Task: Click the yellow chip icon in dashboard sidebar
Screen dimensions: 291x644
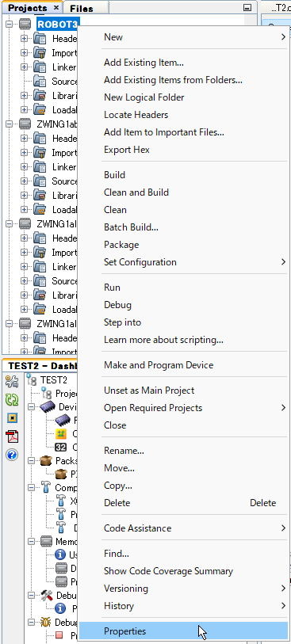Action: point(12,417)
